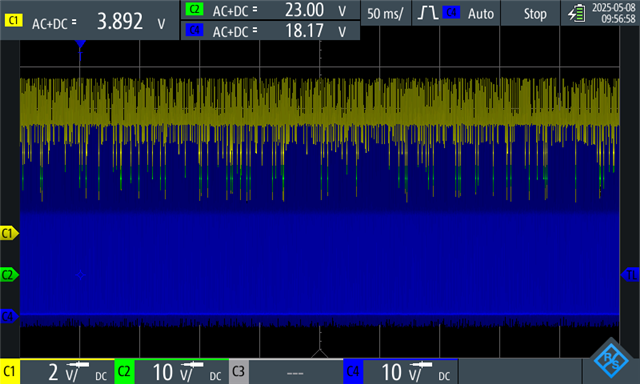Click the C4 trigger source badge
This screenshot has height=384, width=640.
click(x=451, y=13)
